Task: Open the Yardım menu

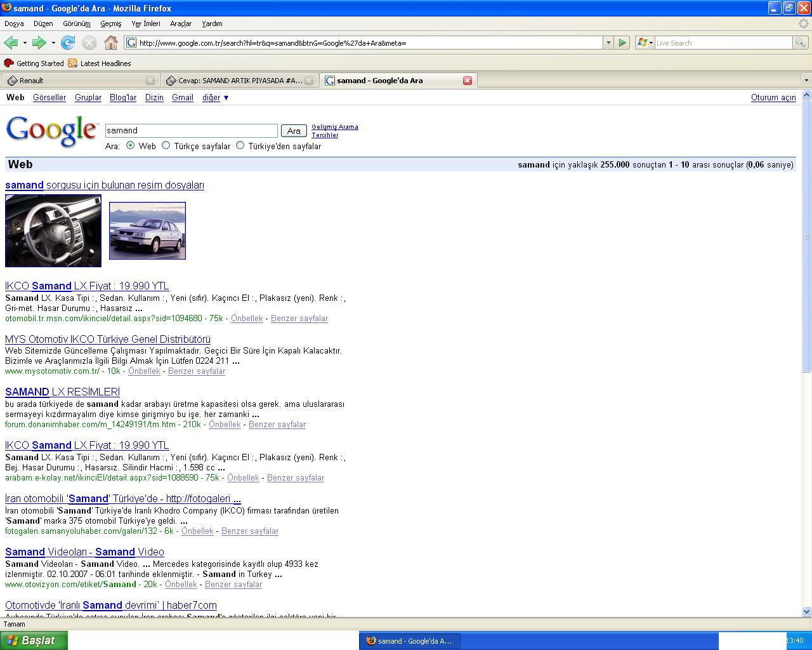Action: click(212, 23)
